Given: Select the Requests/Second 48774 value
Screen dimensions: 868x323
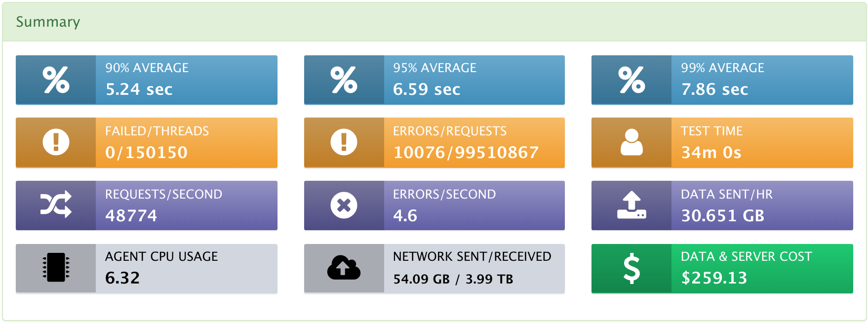Looking at the screenshot, I should coord(131,215).
